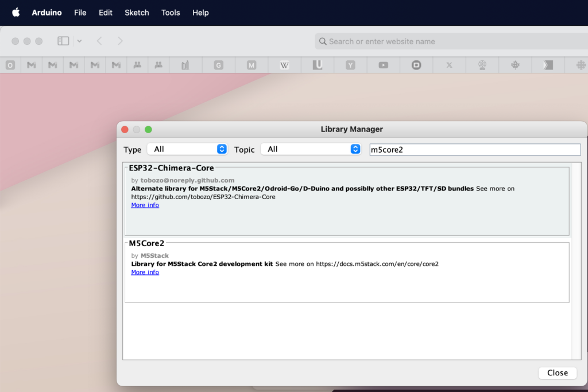Go back with Safari's back arrow
The image size is (588, 392).
99,41
